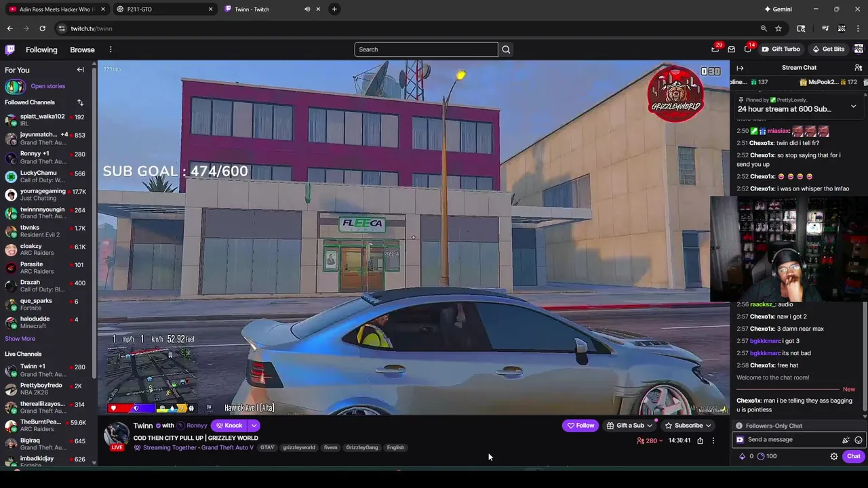The width and height of the screenshot is (868, 488).
Task: Expand the Knock button dropdown arrow
Action: pyautogui.click(x=254, y=426)
